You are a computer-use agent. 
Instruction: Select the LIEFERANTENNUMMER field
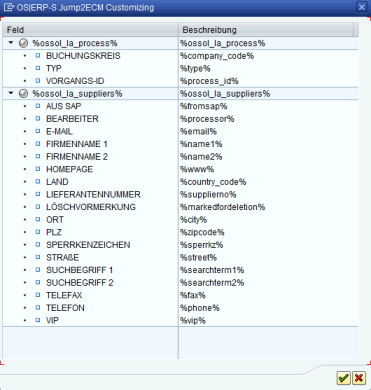pos(93,194)
